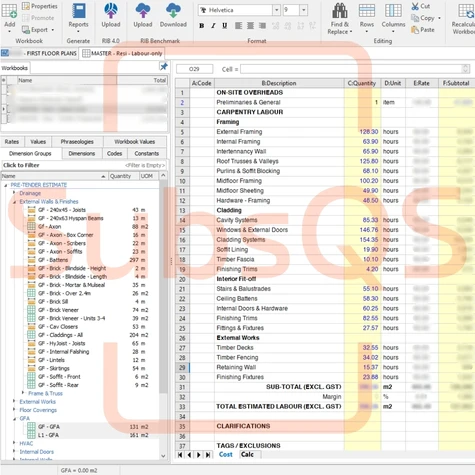Open the Values tab
This screenshot has width=475, height=475.
38,142
